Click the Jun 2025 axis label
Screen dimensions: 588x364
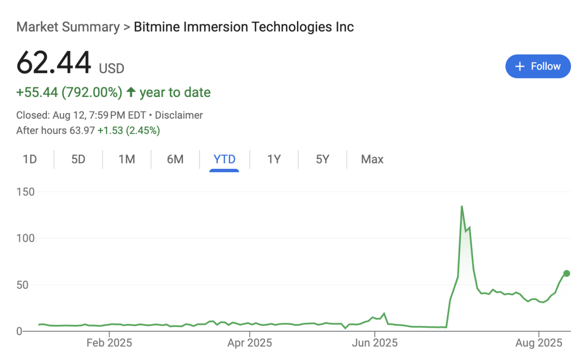pyautogui.click(x=375, y=343)
